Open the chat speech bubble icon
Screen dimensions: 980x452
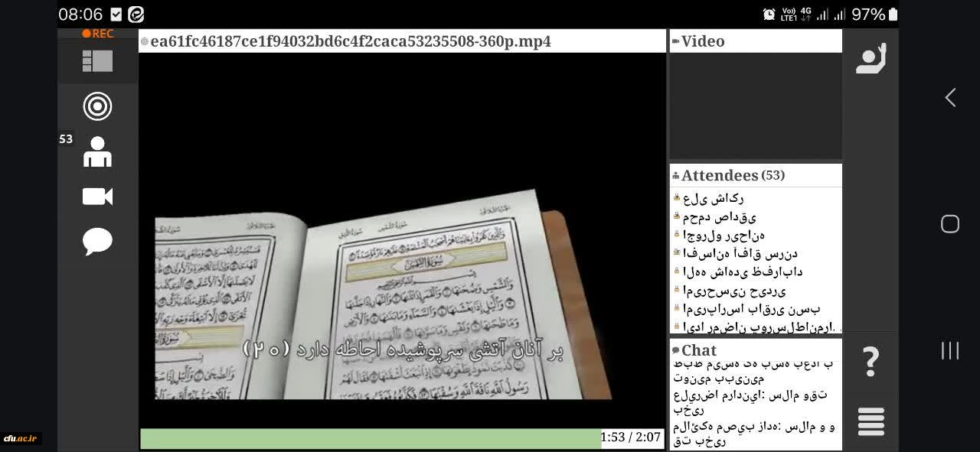pos(97,242)
